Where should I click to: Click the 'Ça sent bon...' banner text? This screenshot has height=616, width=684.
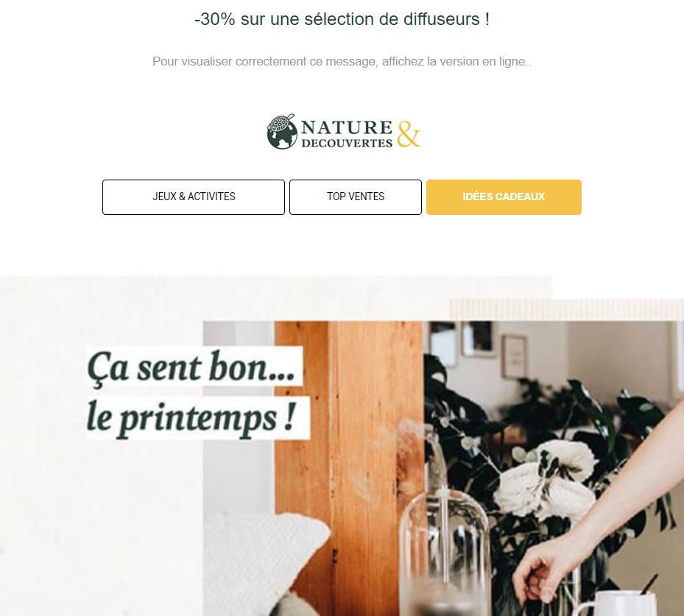(x=192, y=368)
